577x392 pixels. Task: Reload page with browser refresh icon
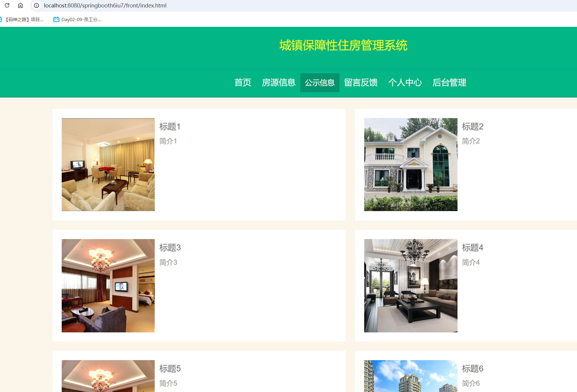tap(7, 5)
